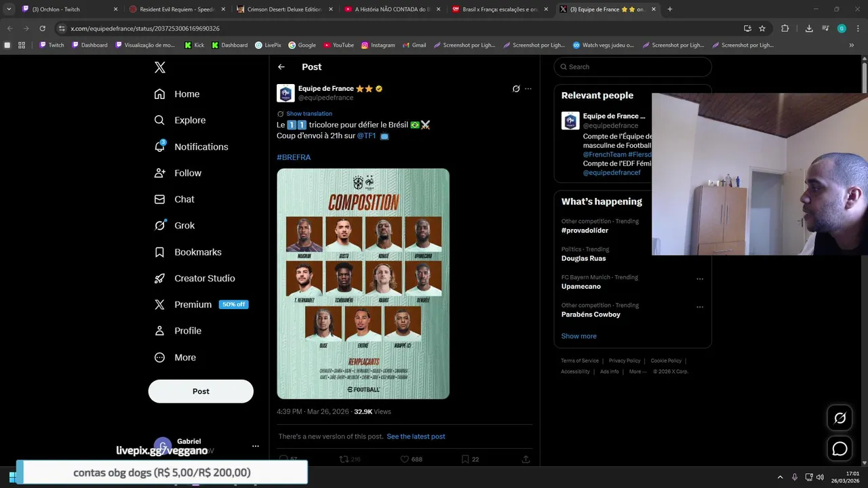Open the post's three-dot more menu
868x488 pixels.
click(x=528, y=89)
